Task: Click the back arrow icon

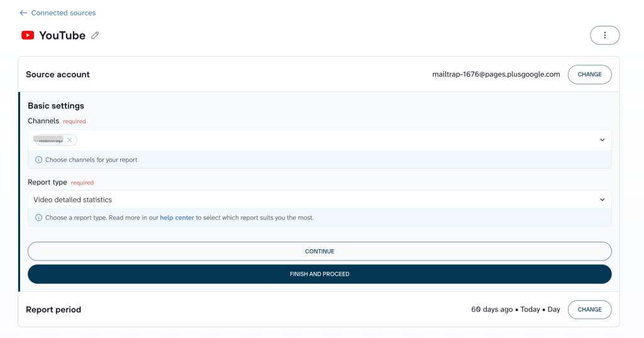Action: point(23,13)
